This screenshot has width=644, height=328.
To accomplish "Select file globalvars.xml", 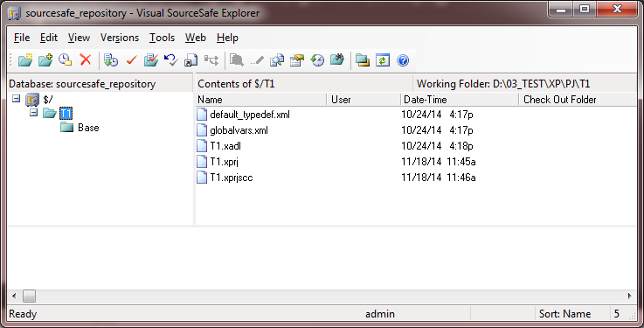I will pos(239,130).
